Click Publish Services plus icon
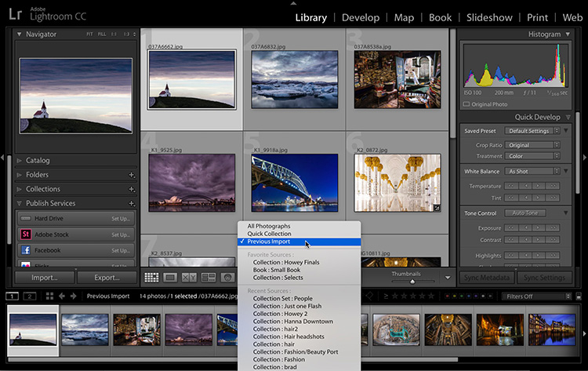 [x=132, y=203]
